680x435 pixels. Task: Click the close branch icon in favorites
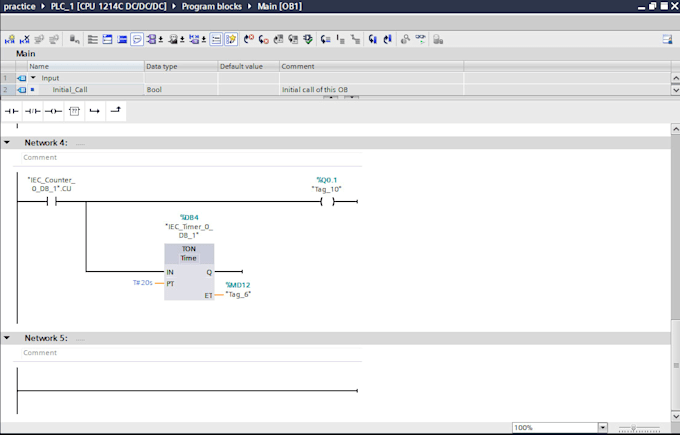click(116, 111)
